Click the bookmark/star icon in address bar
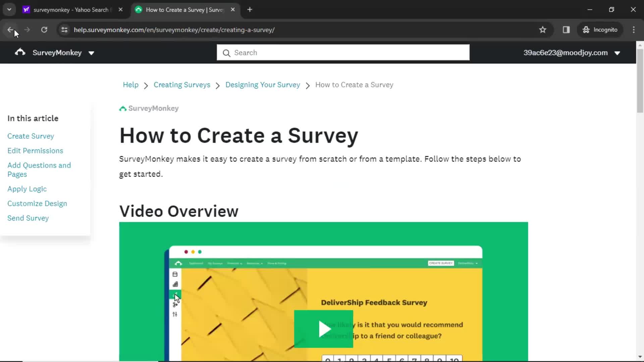644x362 pixels. coord(543,29)
